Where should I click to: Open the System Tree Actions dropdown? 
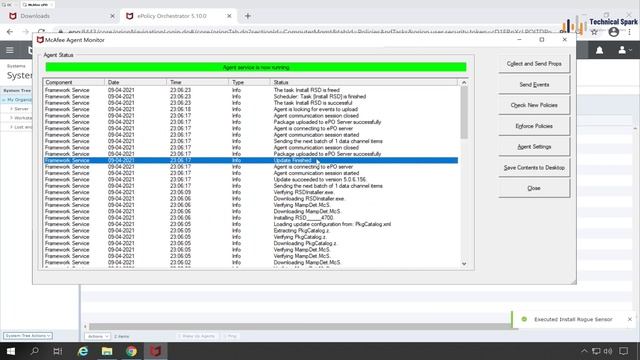click(x=28, y=336)
